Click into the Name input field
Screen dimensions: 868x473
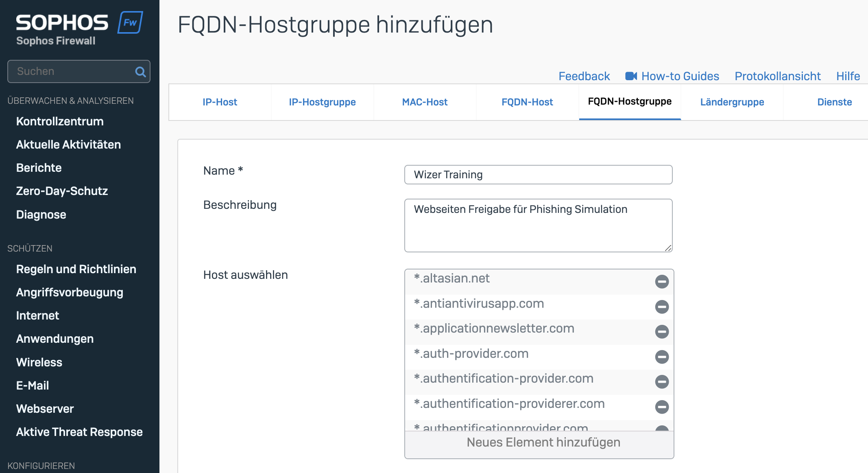[x=538, y=175]
